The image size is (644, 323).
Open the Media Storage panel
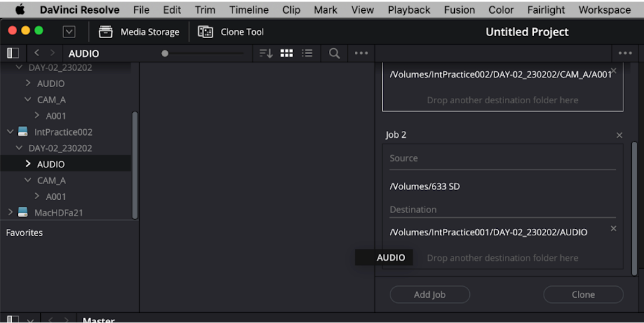click(x=139, y=32)
